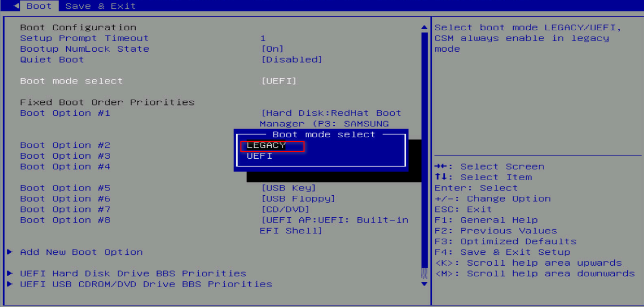Toggle Quiet Boot [Disabled] value
This screenshot has height=307, width=644.
(291, 60)
